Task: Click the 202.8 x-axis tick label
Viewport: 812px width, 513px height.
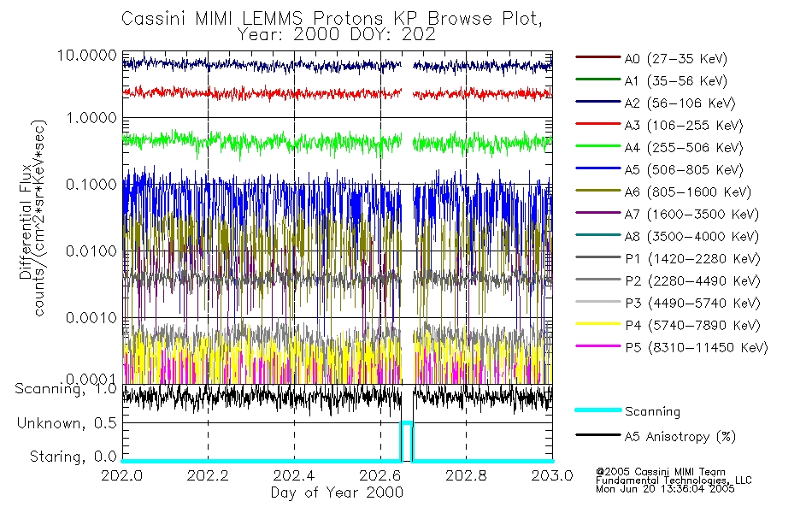Action: pos(466,475)
